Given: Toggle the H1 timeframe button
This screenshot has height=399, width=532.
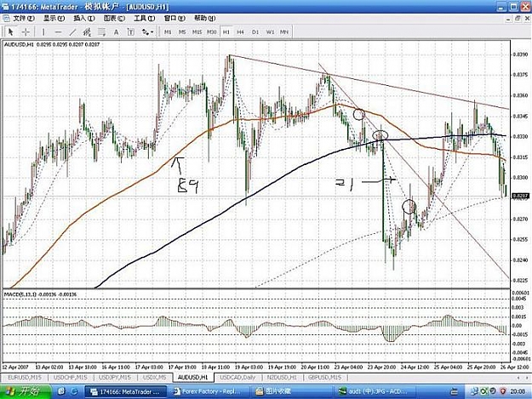Looking at the screenshot, I should pos(226,31).
